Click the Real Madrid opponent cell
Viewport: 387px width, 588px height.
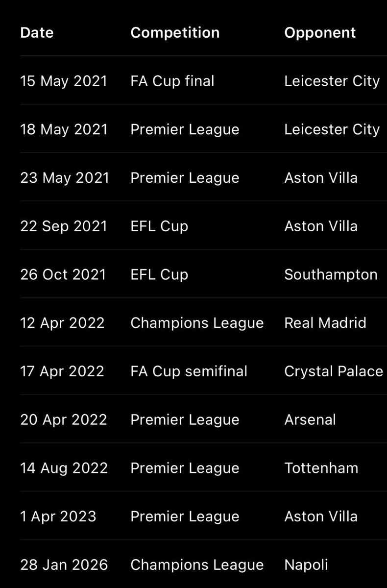tap(325, 323)
